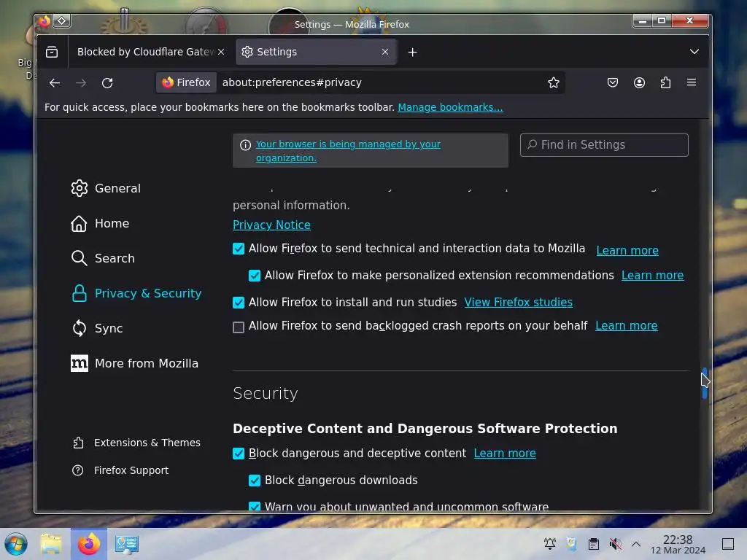The image size is (747, 560).
Task: Click the Firefox identity badge in address bar
Action: click(x=186, y=83)
